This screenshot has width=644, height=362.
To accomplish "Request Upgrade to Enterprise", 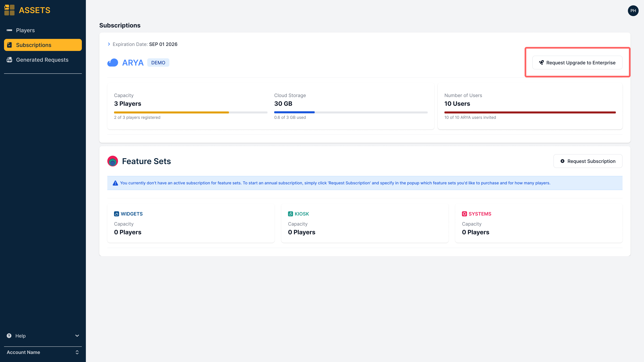I will click(577, 63).
